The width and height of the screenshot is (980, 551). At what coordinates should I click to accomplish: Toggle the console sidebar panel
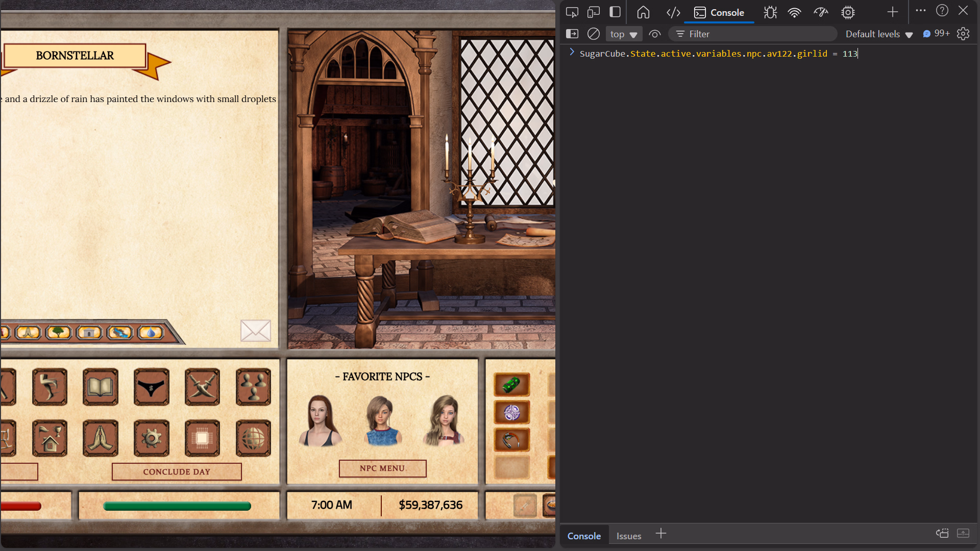tap(572, 34)
